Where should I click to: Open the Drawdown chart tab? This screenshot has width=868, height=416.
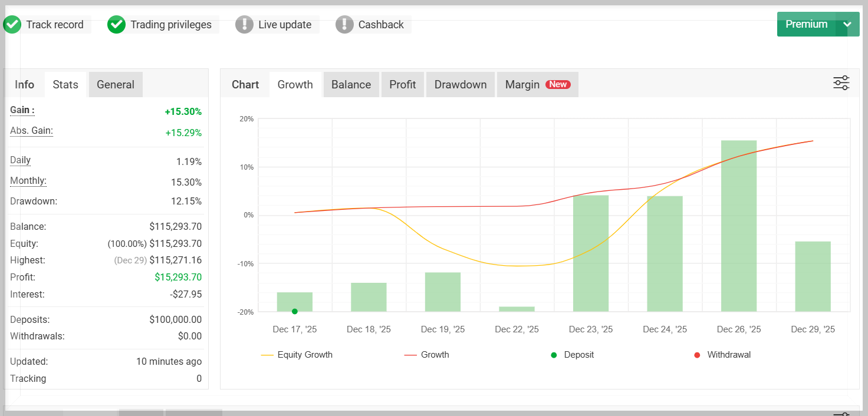click(461, 84)
